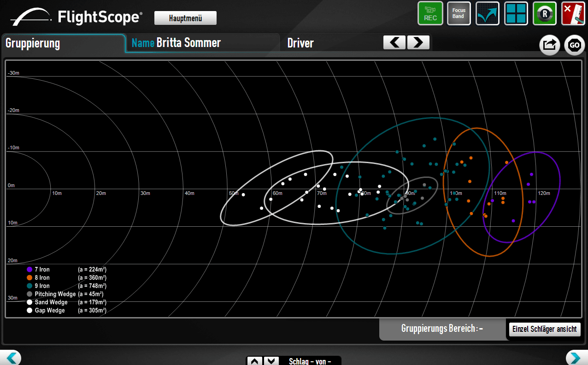Click the Sand Wedge legend label
The width and height of the screenshot is (588, 365).
(x=51, y=302)
